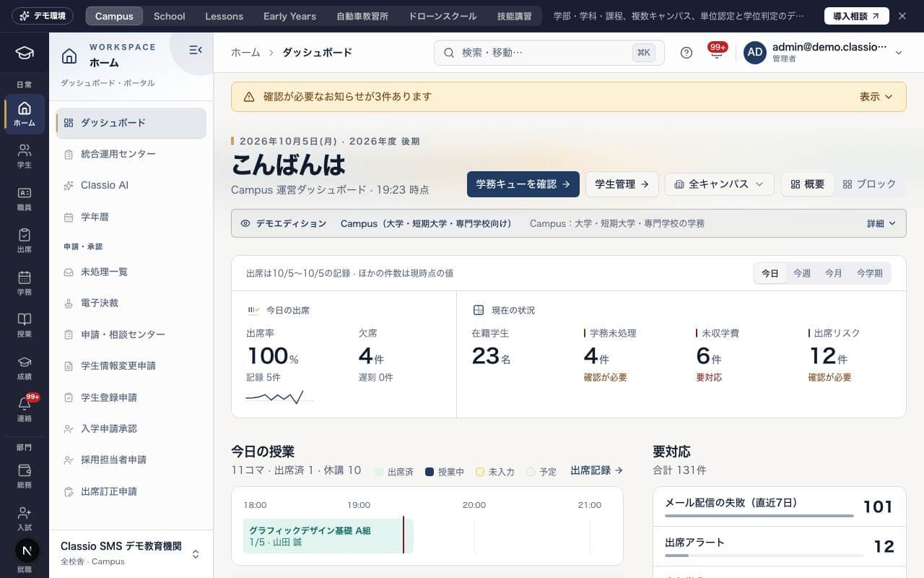Open notifications with the 99+ badge in the header

click(717, 53)
